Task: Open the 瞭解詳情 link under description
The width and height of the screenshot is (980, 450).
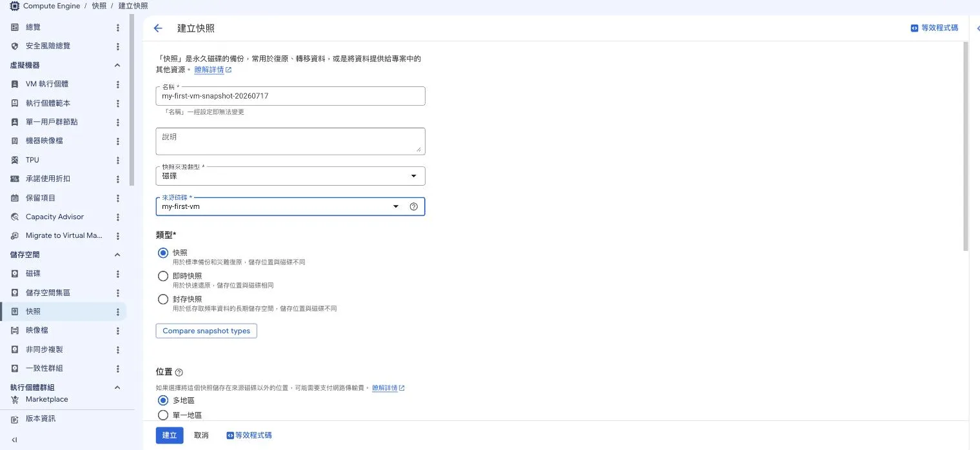Action: click(x=213, y=70)
